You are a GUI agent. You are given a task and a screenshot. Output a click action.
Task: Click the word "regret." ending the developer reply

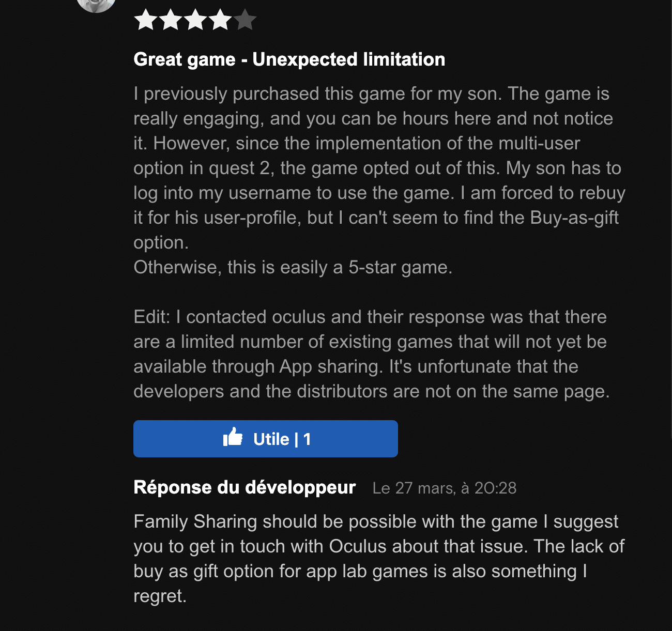[160, 596]
